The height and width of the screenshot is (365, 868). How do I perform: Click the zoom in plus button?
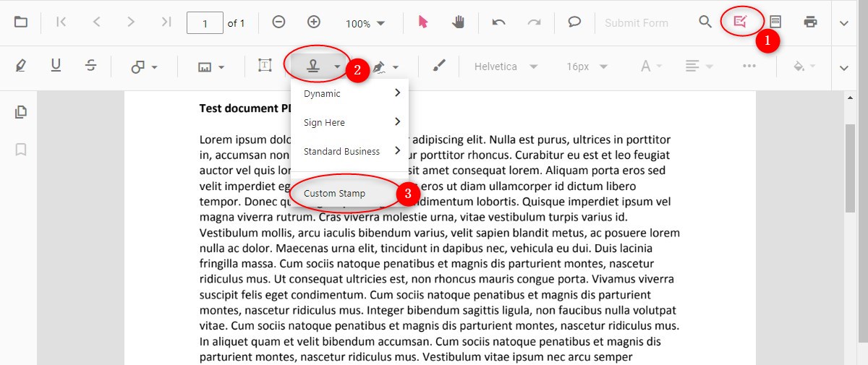click(314, 22)
